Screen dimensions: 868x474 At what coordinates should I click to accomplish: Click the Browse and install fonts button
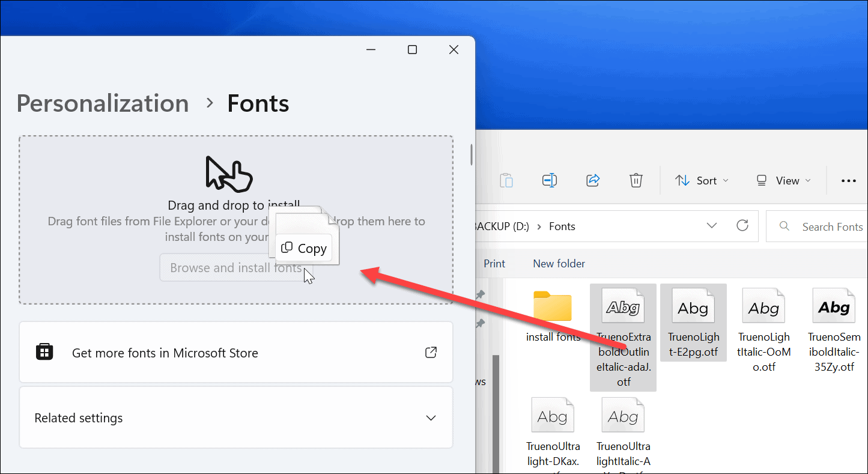(x=235, y=267)
